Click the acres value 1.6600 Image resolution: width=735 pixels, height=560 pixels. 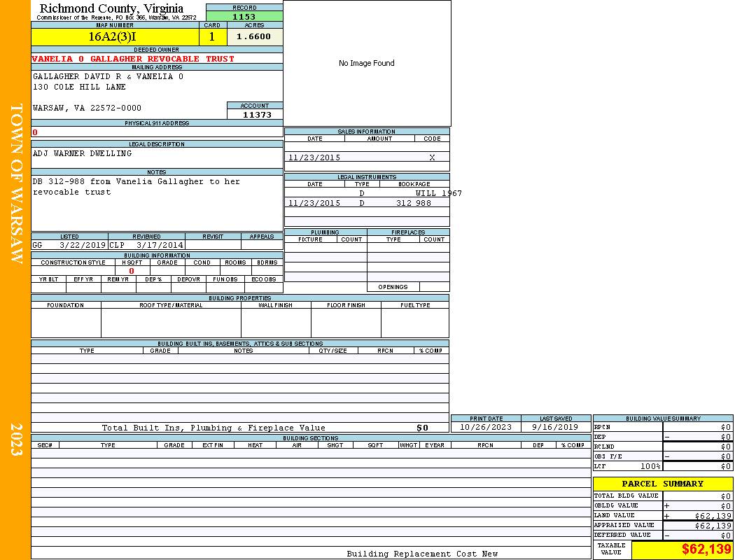[253, 36]
